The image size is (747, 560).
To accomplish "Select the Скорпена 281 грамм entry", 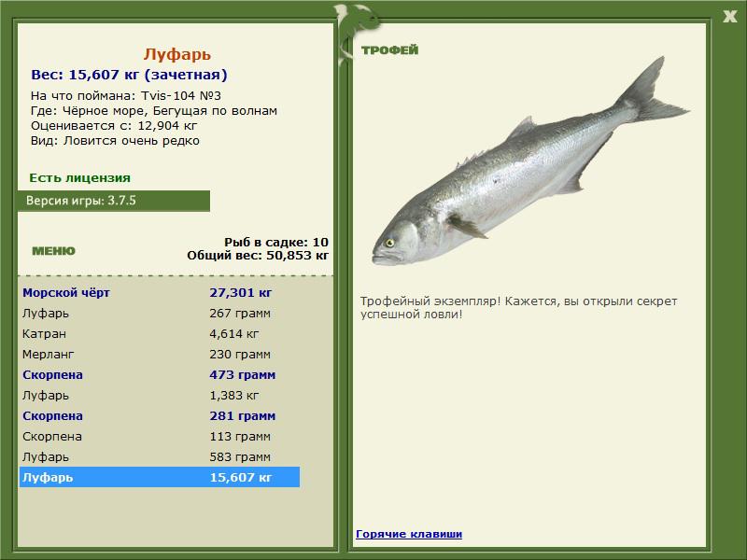I will pos(160,415).
